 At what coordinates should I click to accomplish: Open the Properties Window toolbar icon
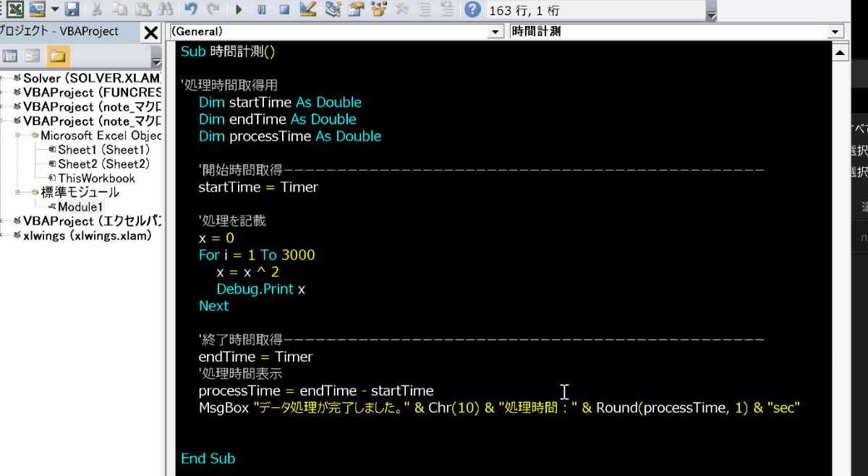(x=356, y=9)
